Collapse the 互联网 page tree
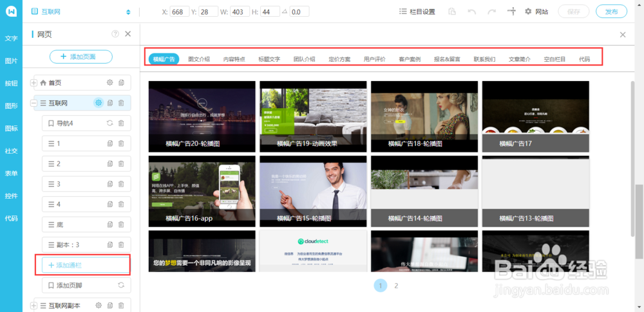 point(33,103)
